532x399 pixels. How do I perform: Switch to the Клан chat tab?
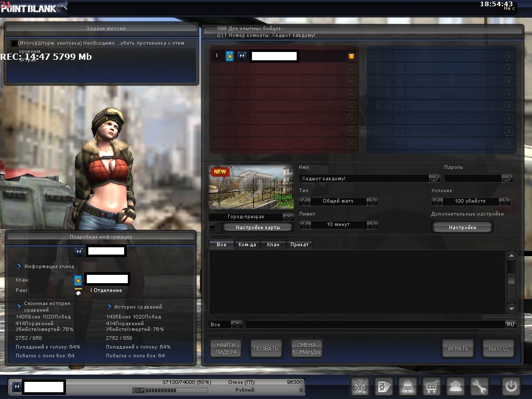[x=273, y=245]
